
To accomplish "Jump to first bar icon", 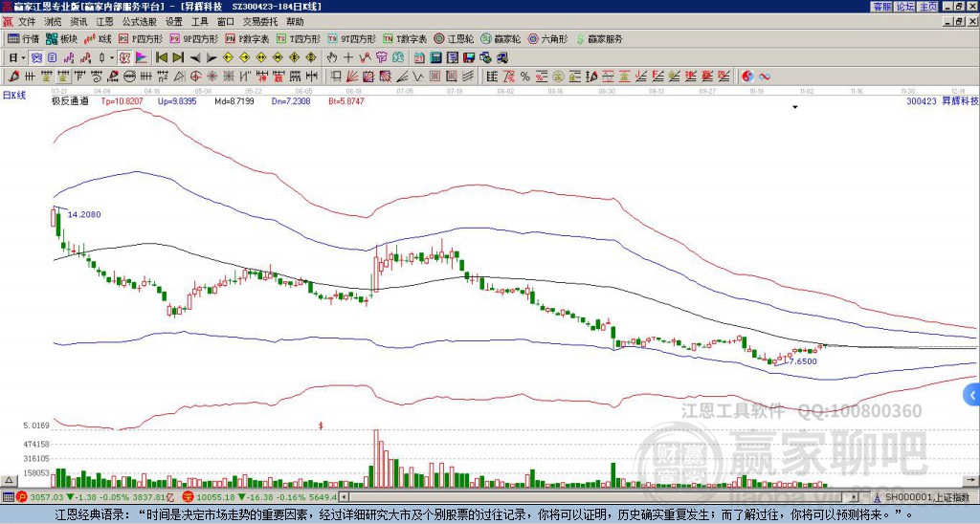I will click(x=162, y=58).
